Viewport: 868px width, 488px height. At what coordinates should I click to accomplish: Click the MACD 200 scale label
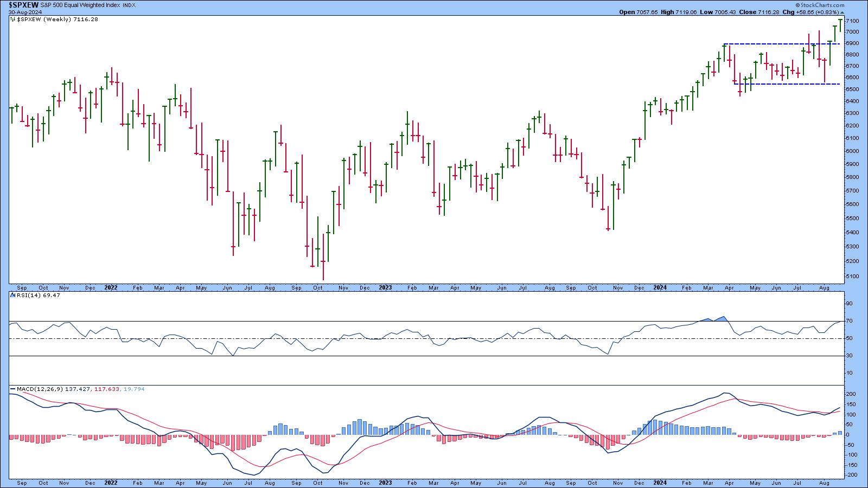[x=850, y=394]
